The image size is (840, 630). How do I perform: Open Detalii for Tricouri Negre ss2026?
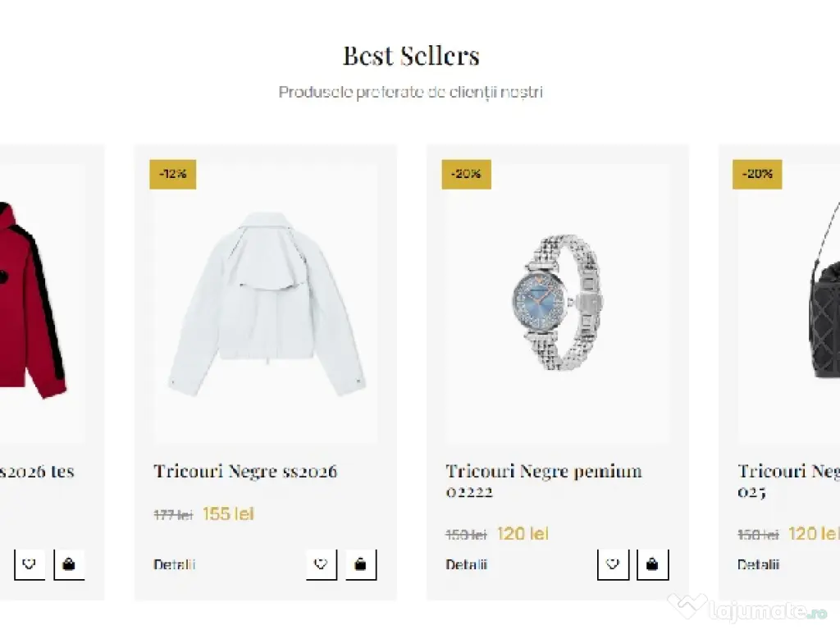click(173, 564)
